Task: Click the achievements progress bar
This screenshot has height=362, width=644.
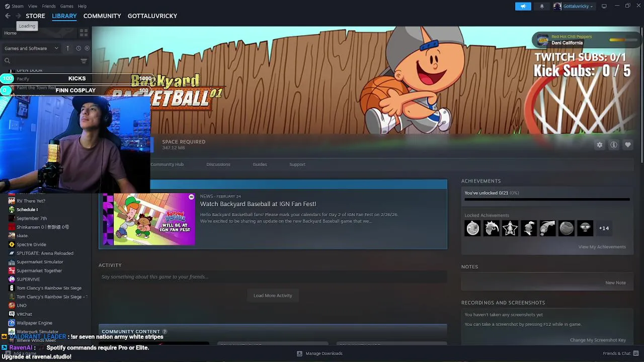Action: [x=547, y=200]
